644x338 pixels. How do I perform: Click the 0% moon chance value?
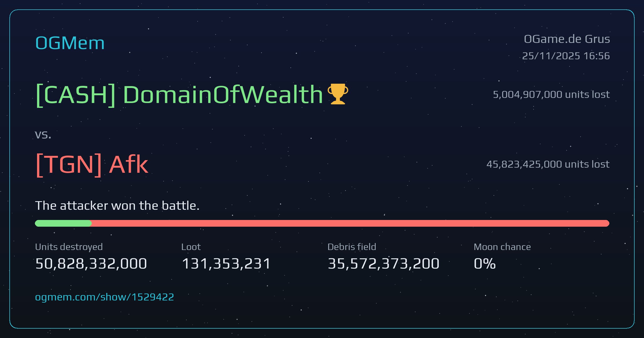485,263
